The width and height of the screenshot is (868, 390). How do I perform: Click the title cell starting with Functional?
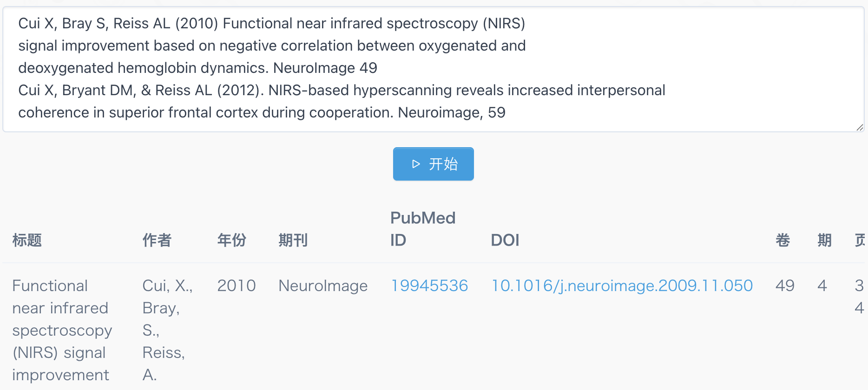pos(62,330)
